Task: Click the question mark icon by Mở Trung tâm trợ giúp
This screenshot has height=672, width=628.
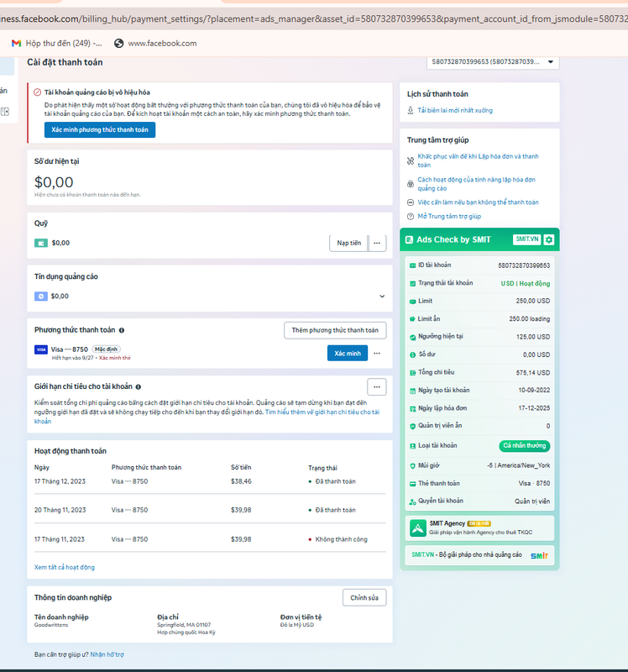Action: 411,217
